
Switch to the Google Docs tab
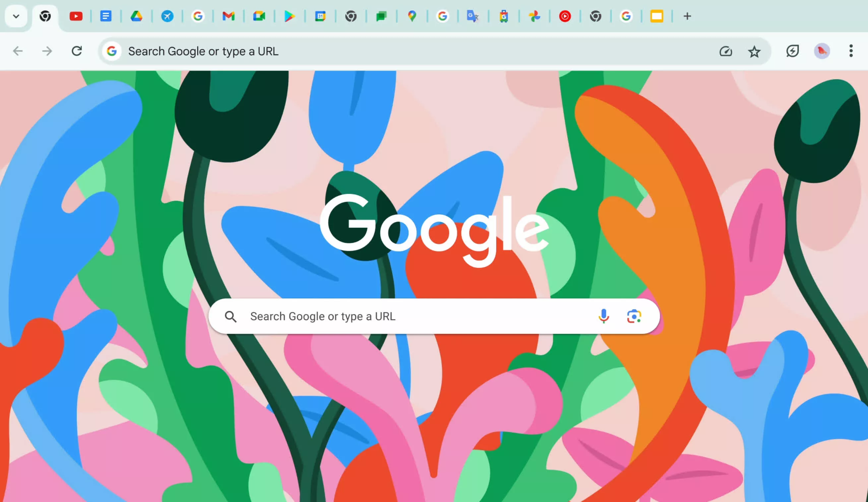click(x=106, y=16)
